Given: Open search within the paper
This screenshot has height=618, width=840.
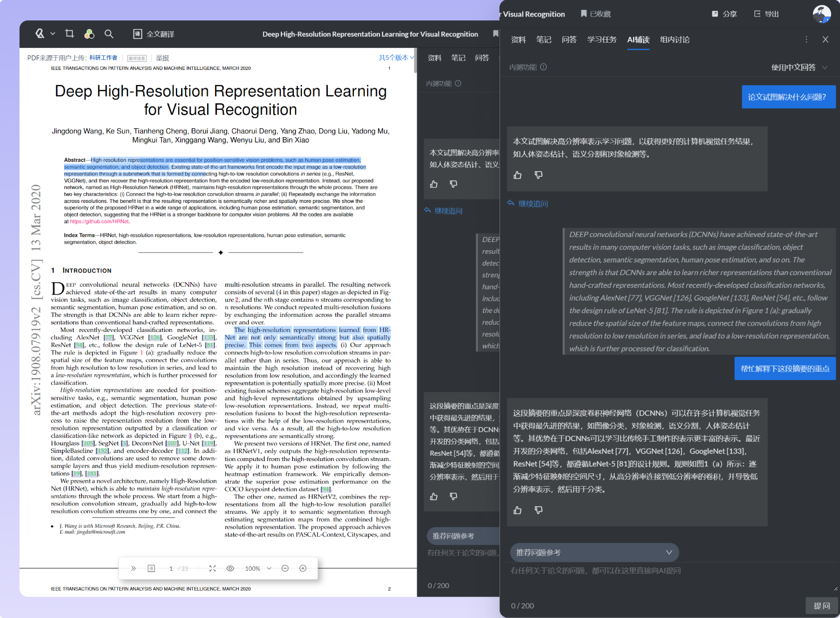Looking at the screenshot, I should 109,34.
